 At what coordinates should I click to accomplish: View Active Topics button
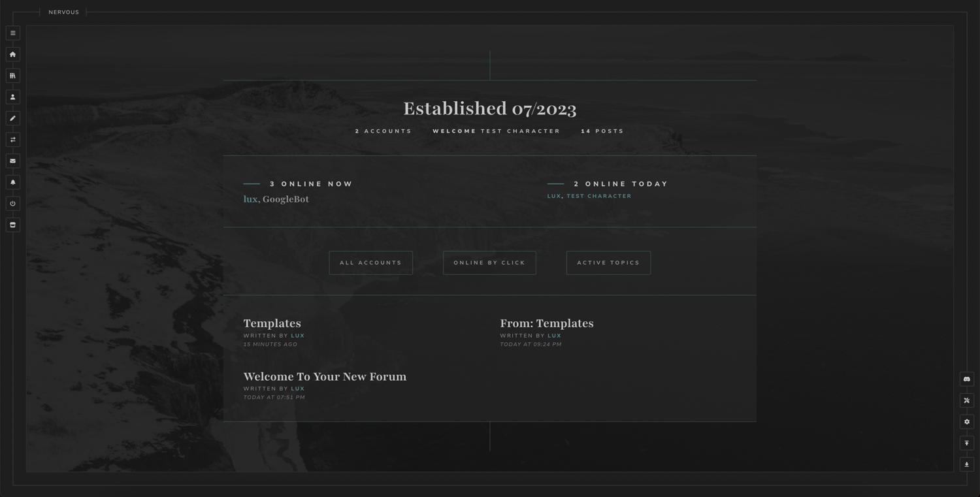[608, 263]
